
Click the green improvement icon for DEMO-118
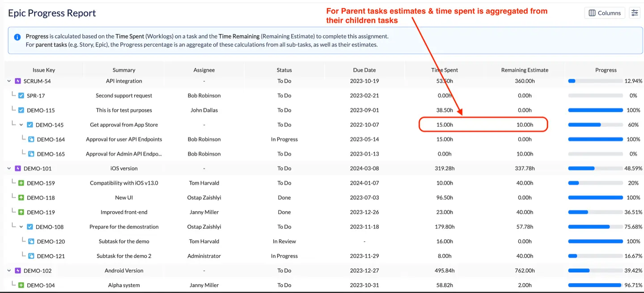(x=21, y=198)
